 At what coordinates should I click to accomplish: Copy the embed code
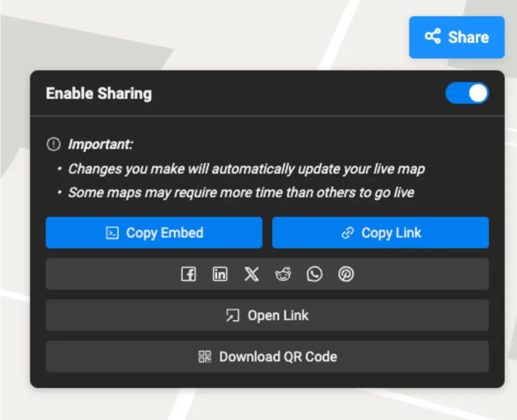point(154,233)
